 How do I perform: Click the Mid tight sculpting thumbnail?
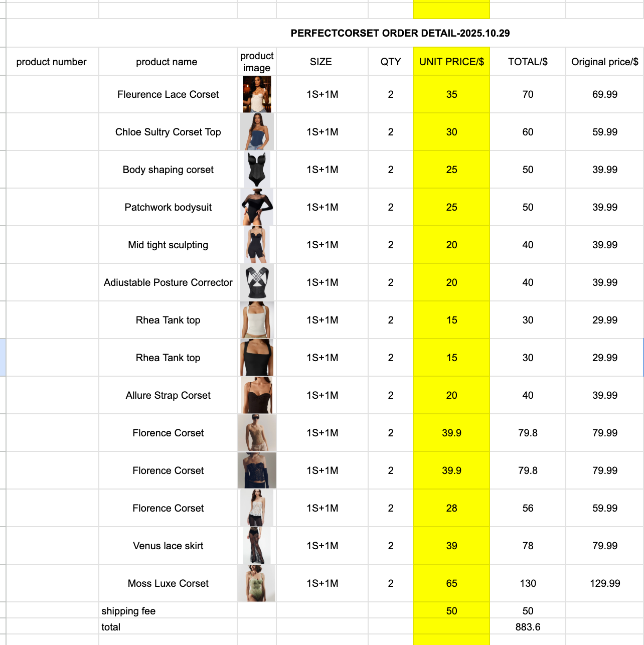point(257,245)
